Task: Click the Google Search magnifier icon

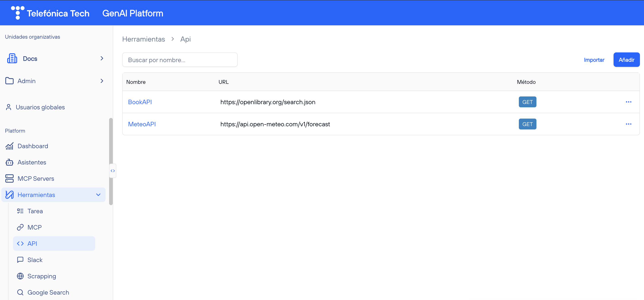Action: [x=20, y=292]
